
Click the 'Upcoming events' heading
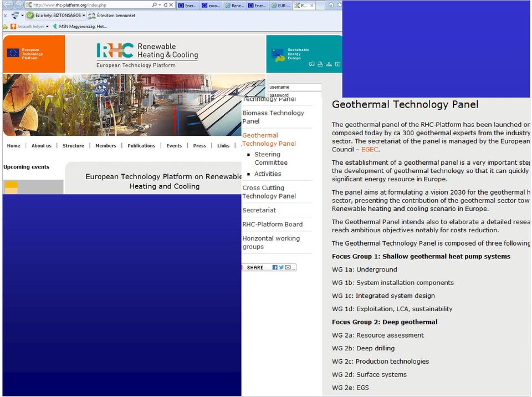pos(27,167)
